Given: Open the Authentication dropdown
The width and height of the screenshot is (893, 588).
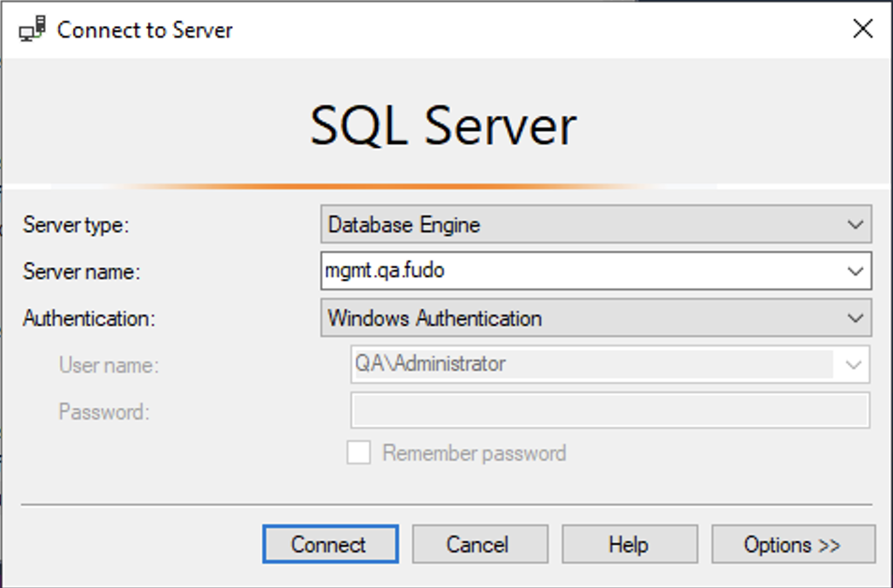Looking at the screenshot, I should click(595, 318).
